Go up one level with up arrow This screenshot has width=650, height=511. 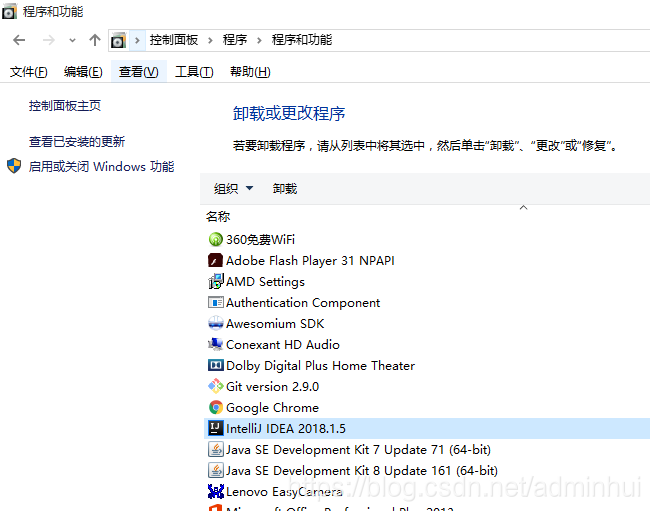[x=95, y=40]
